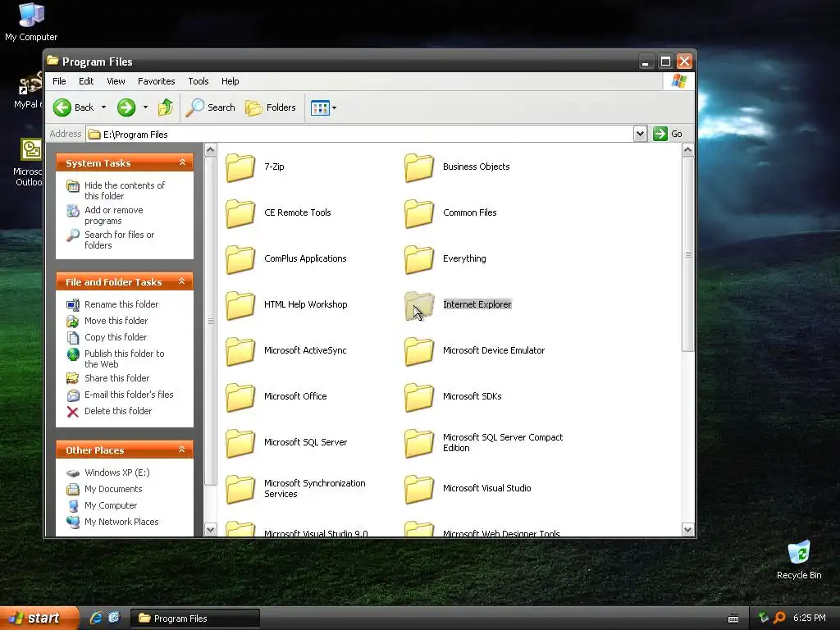The image size is (840, 630).
Task: Open the Tools menu
Action: click(199, 81)
